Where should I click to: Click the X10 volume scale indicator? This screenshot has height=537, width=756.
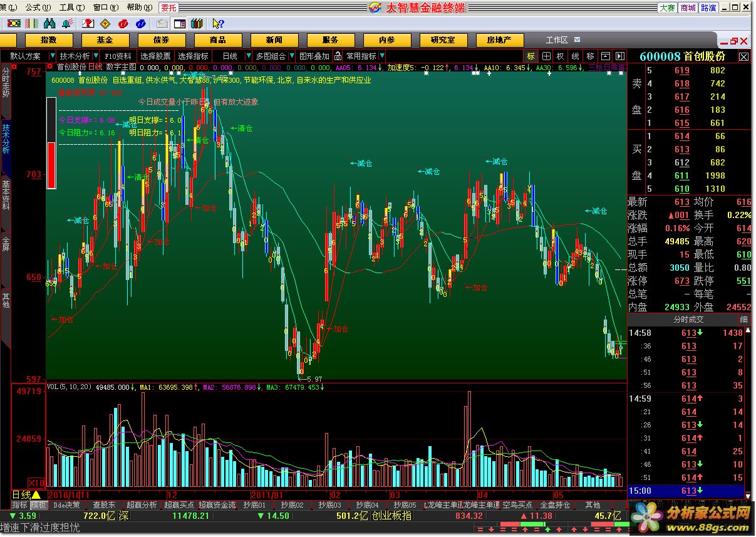tap(38, 483)
